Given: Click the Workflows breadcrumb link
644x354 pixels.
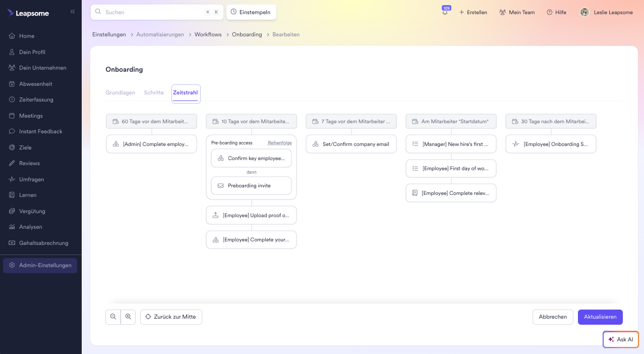Looking at the screenshot, I should coord(208,34).
